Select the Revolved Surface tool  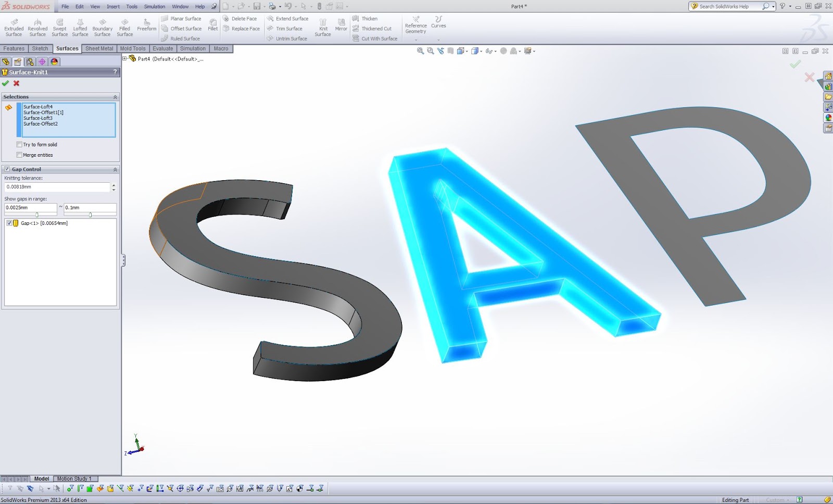tap(37, 28)
